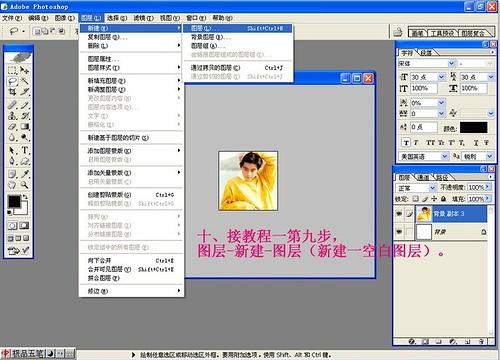500x360 pixels.
Task: Click create new layer icon in Layers panel
Action: 467,341
